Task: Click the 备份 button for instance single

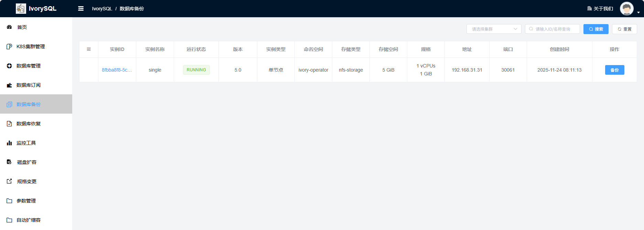Action: click(614, 70)
